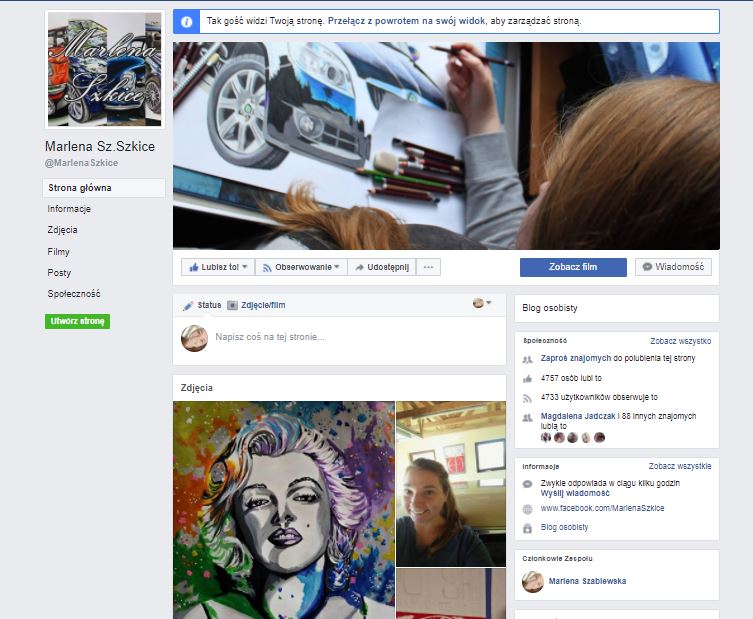Screen dimensions: 753x619
Task: Open the Społeczność sidebar tab
Action: coord(74,293)
